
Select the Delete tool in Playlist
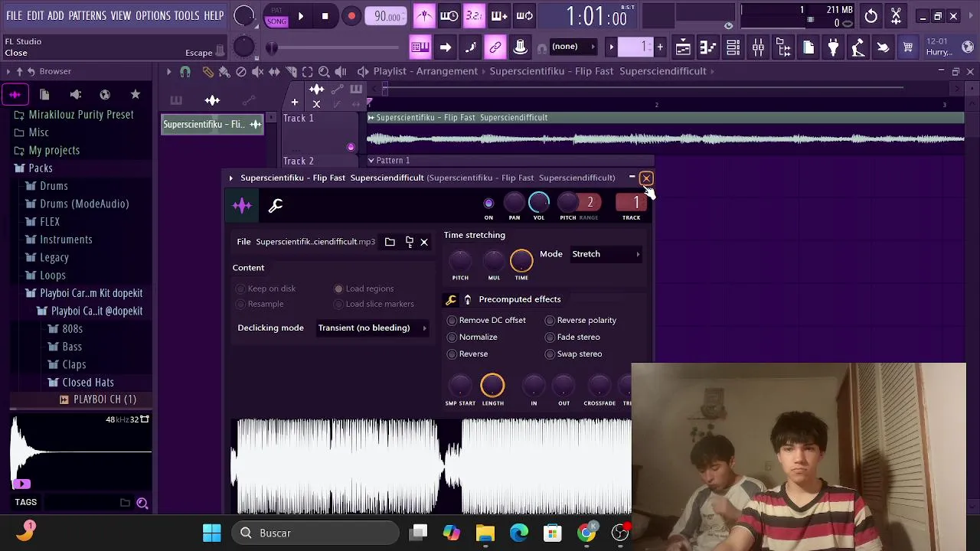coord(241,71)
